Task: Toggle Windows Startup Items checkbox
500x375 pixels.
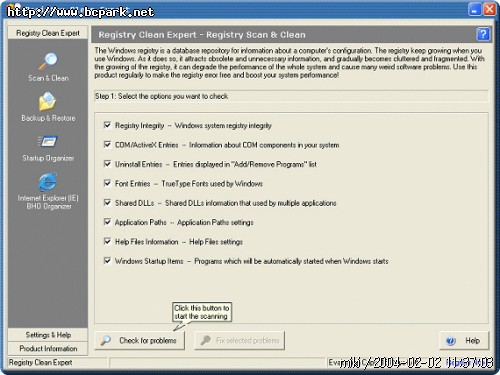Action: pos(107,261)
